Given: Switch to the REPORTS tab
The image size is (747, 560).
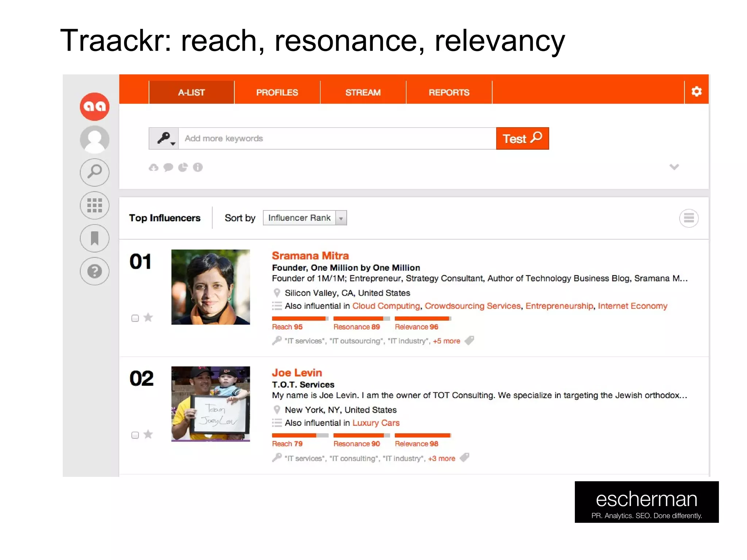Looking at the screenshot, I should pos(449,92).
